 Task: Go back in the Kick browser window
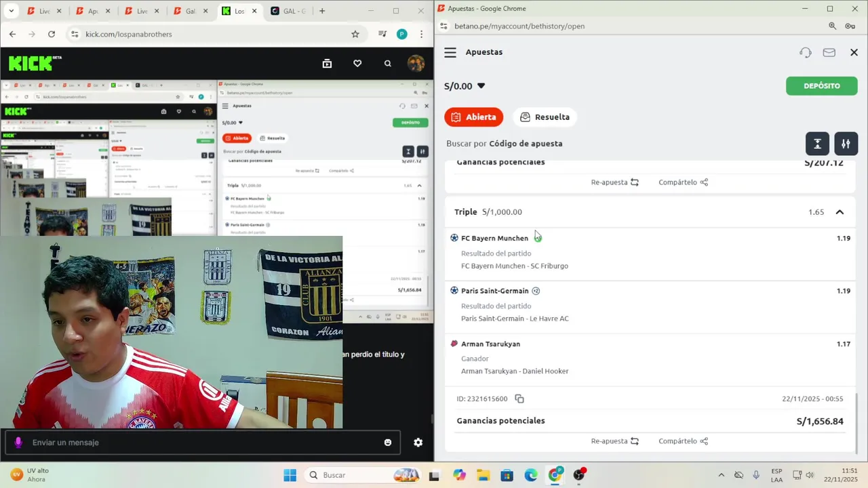coord(12,34)
